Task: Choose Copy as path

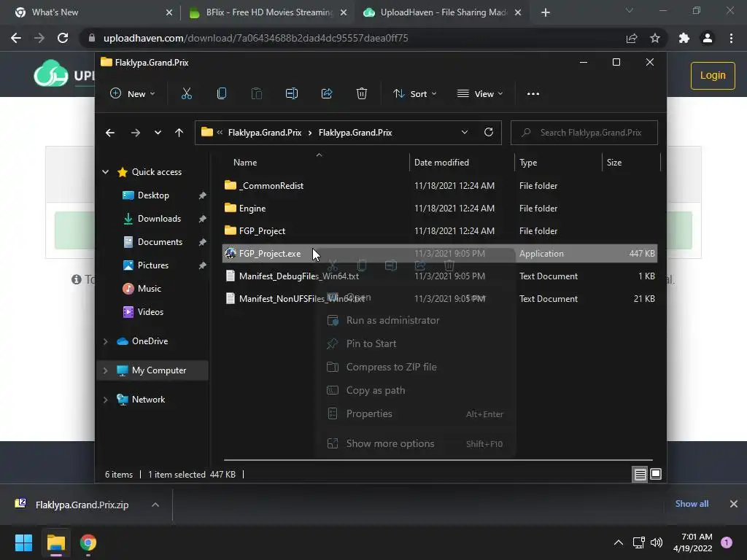Action: click(415, 391)
